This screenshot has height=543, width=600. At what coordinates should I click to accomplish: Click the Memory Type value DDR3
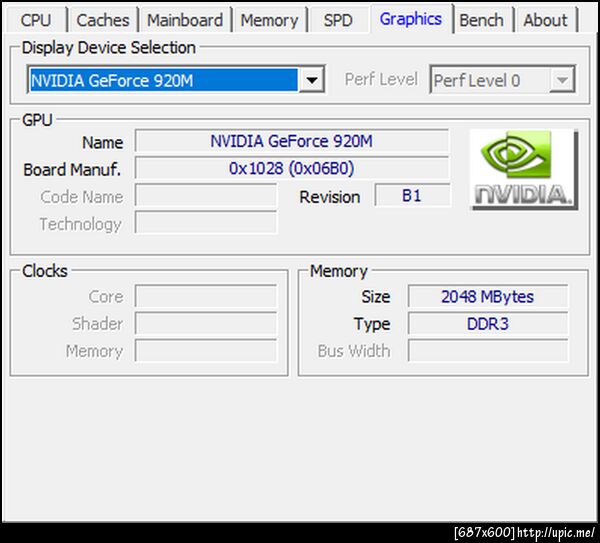tap(488, 324)
